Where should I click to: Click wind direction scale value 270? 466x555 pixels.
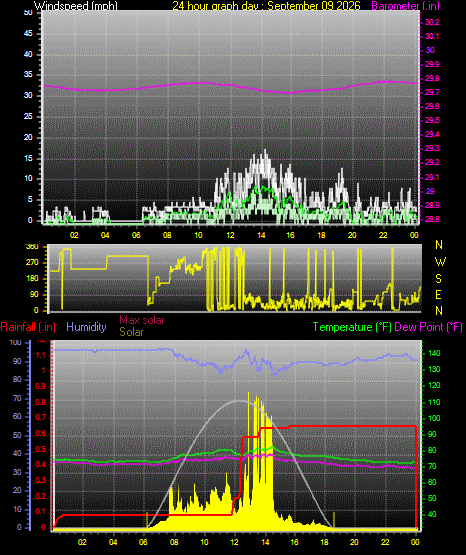pos(32,263)
